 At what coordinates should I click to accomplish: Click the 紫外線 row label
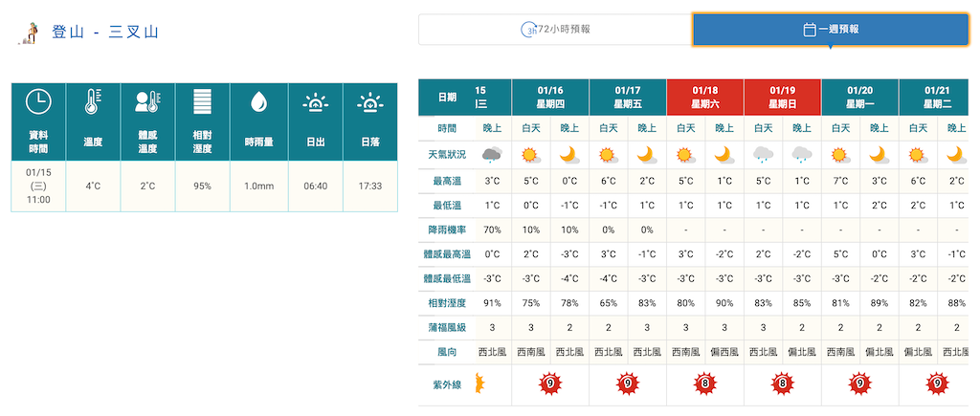[447, 384]
